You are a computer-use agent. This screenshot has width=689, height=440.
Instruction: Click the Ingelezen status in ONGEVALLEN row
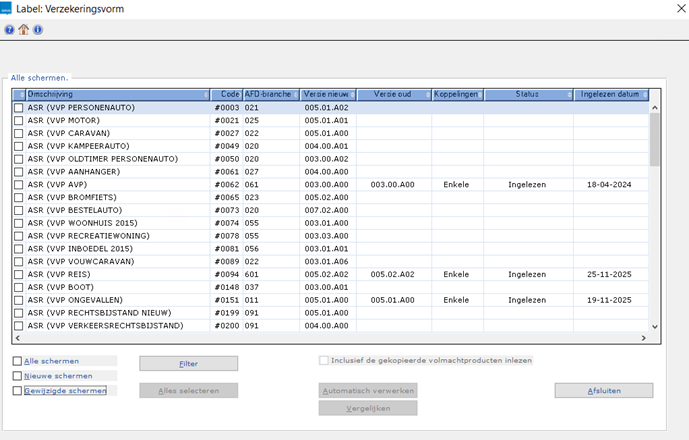point(527,300)
